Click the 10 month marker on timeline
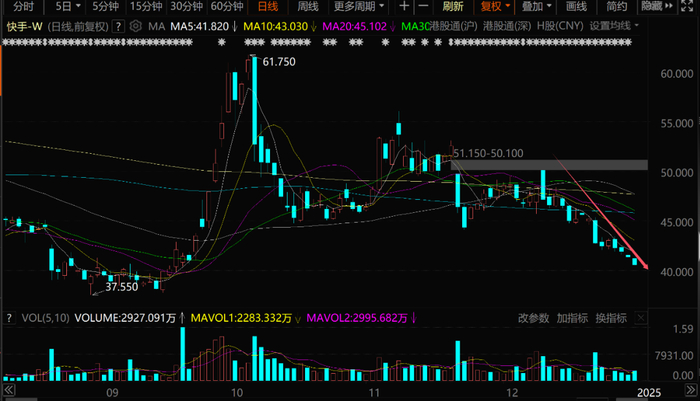700x401 pixels. [237, 393]
